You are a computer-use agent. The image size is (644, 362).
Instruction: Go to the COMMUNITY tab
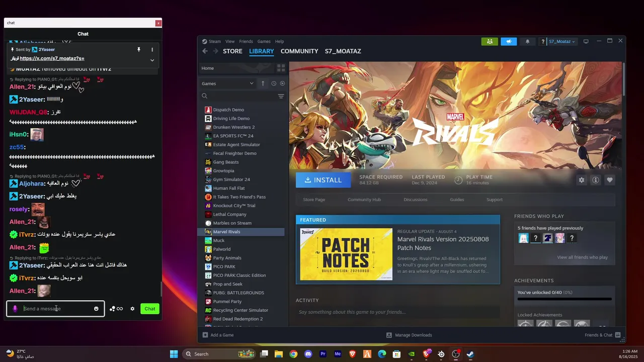tap(299, 51)
